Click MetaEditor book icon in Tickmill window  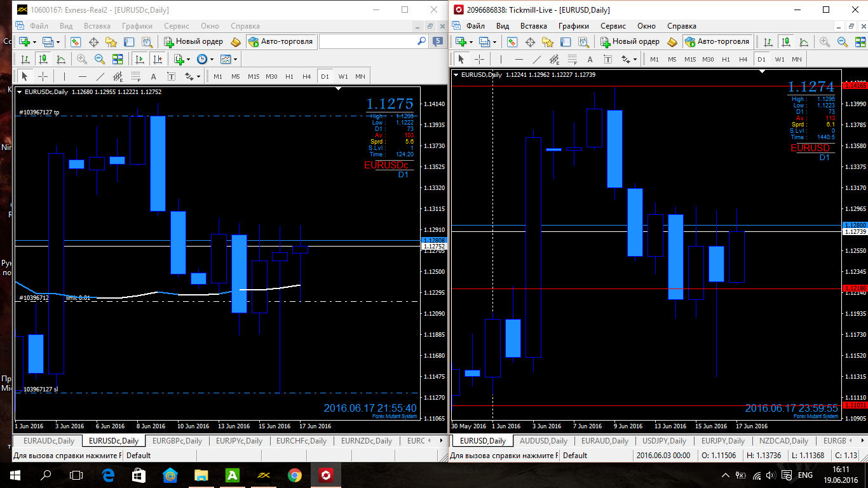(672, 42)
